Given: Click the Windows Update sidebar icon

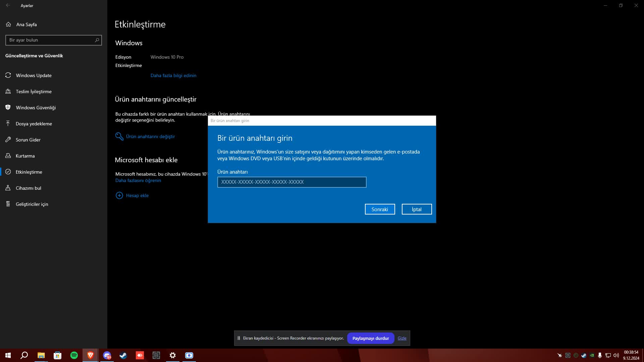Looking at the screenshot, I should tap(8, 75).
